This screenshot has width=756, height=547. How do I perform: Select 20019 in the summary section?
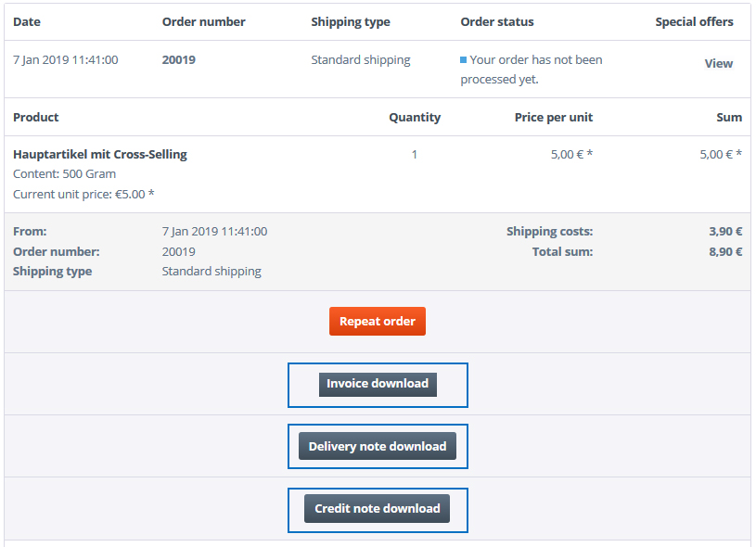tap(178, 251)
